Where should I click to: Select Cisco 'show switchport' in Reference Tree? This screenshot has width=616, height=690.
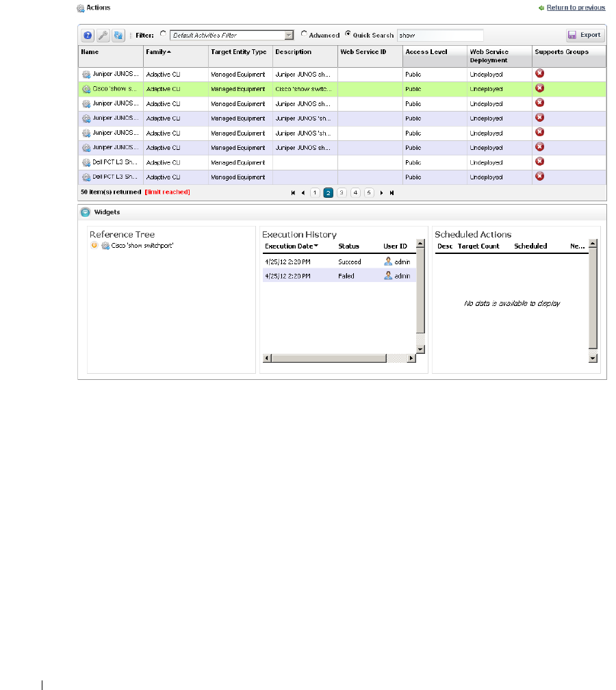pyautogui.click(x=142, y=246)
